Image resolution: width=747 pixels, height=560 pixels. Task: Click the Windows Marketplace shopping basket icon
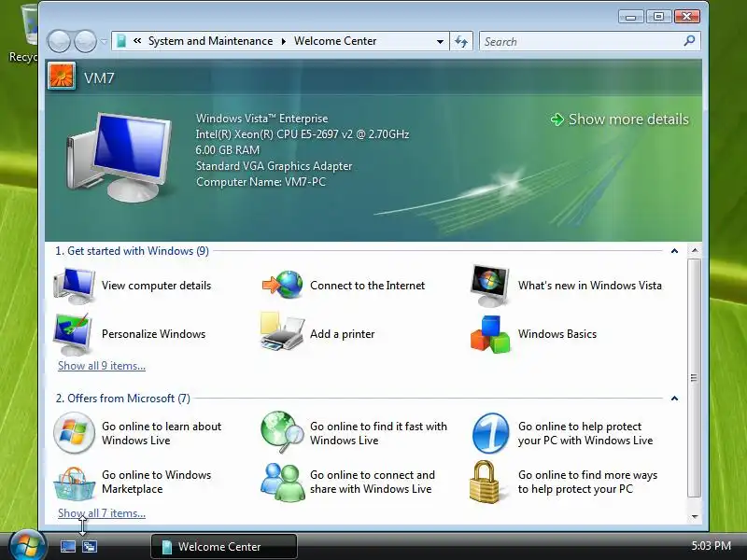pos(75,483)
